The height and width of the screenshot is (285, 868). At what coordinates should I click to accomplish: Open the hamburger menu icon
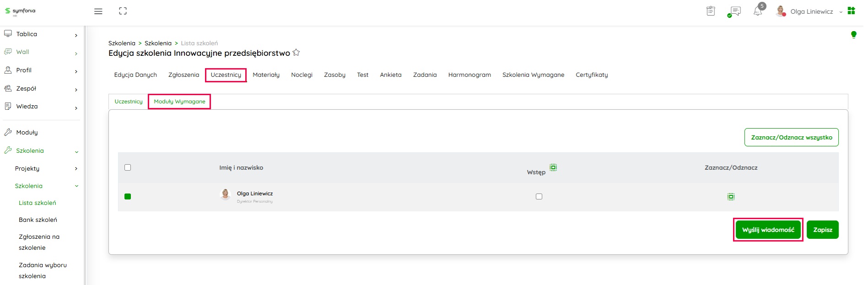pyautogui.click(x=98, y=11)
